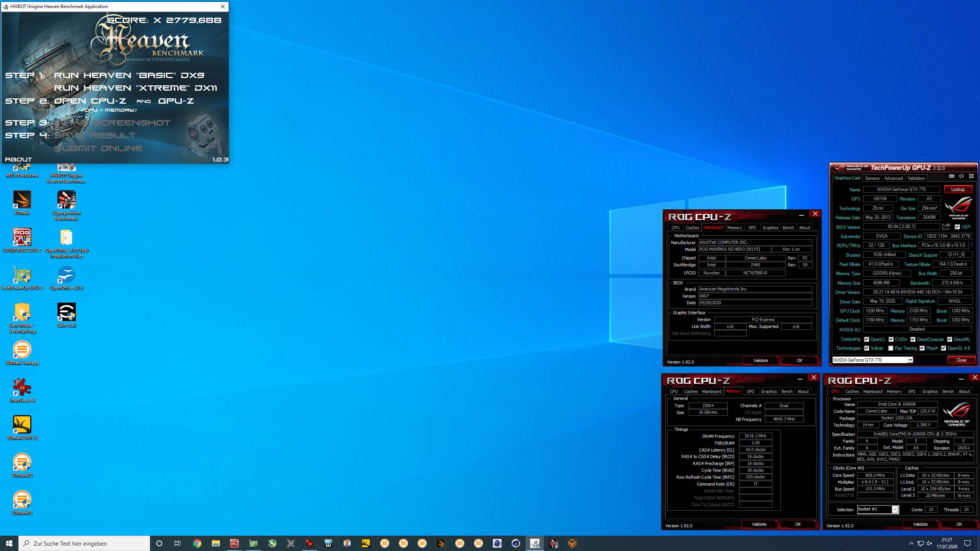Select TechPowerUp GPU-Z desktop icon
The height and width of the screenshot is (551, 980).
tap(22, 278)
